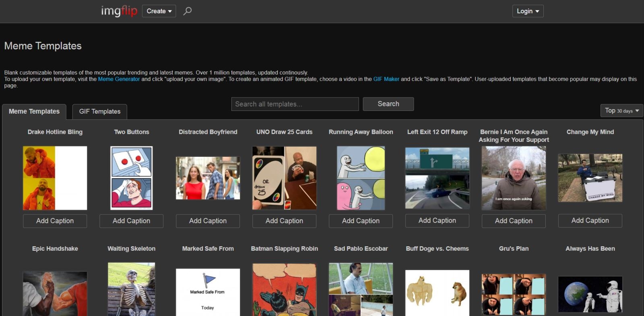Click the Marked Safe From title link

tap(208, 249)
